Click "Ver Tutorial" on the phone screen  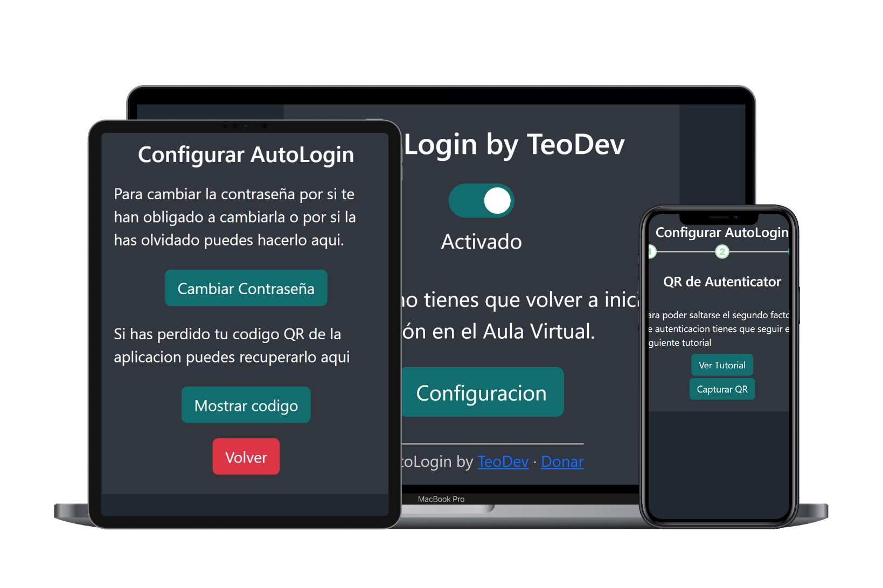(x=722, y=365)
